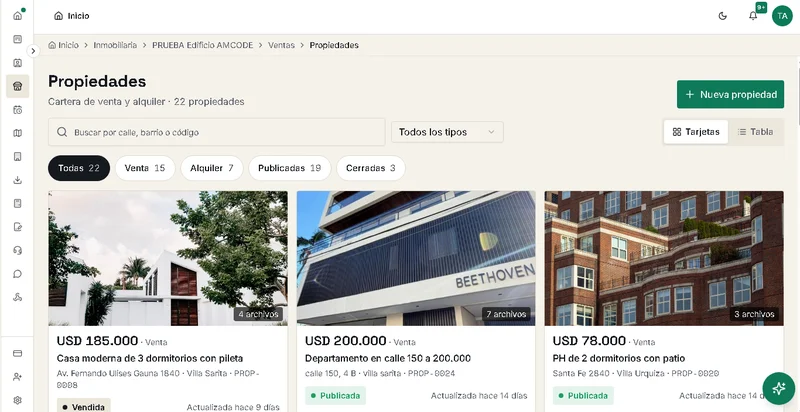Filter by Cerradas 3 properties
Viewport: 800px width, 412px height.
[x=370, y=168]
